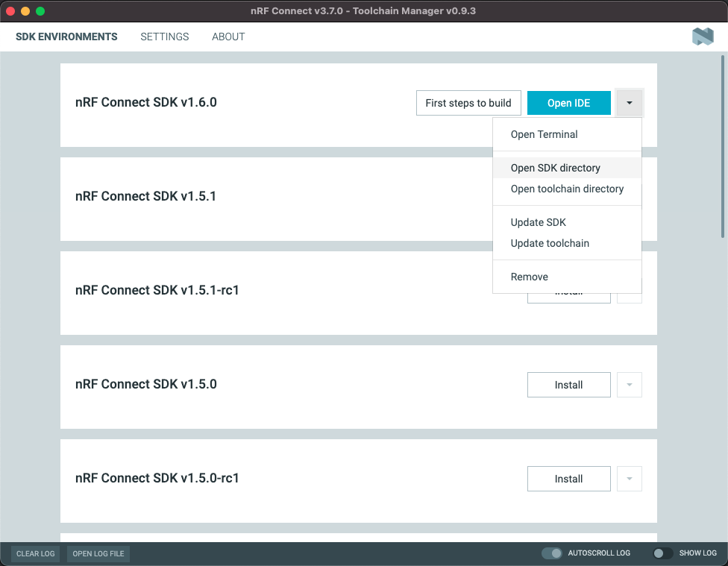Install nRF Connect SDK v1.5.0-rc1
728x566 pixels.
click(568, 479)
